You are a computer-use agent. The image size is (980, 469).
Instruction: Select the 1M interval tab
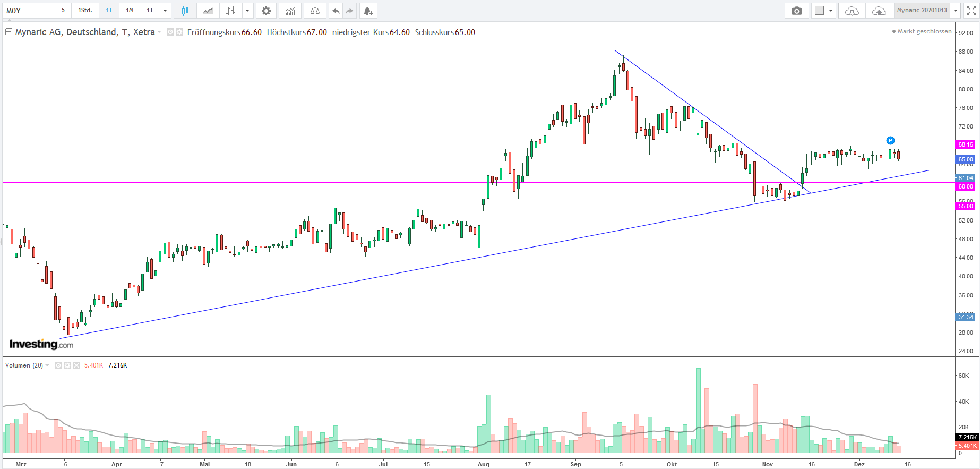[x=130, y=11]
